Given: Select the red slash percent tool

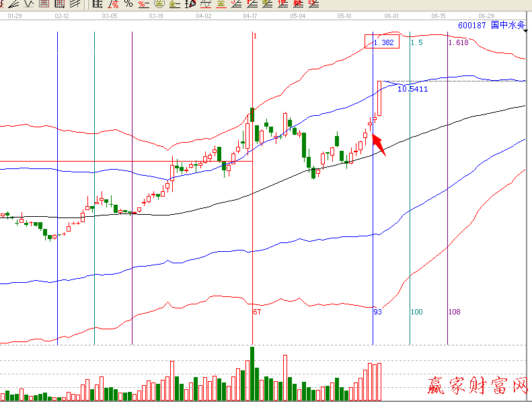Looking at the screenshot, I should coord(112,3).
